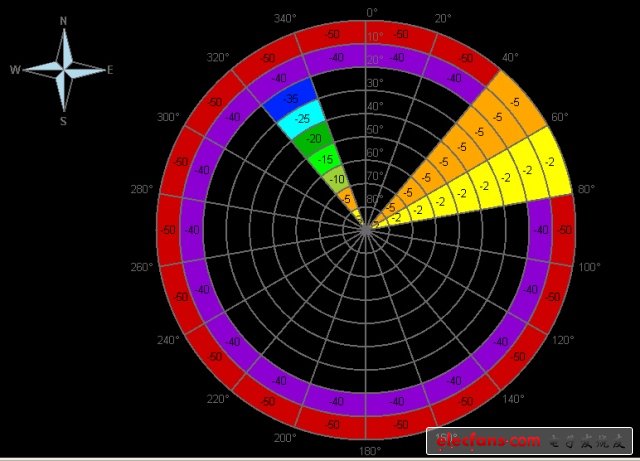The width and height of the screenshot is (640, 461).
Task: Select the blue -35 segment
Action: 291,99
